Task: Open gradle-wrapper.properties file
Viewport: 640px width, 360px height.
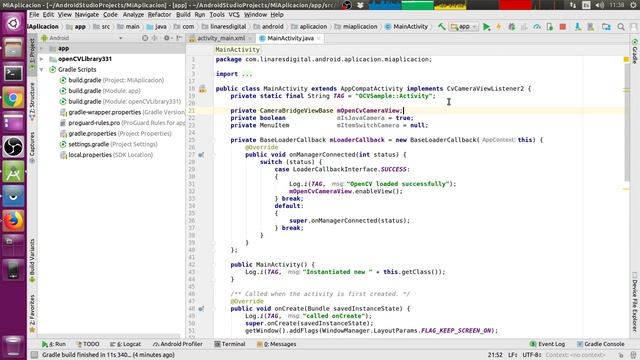Action: 122,112
